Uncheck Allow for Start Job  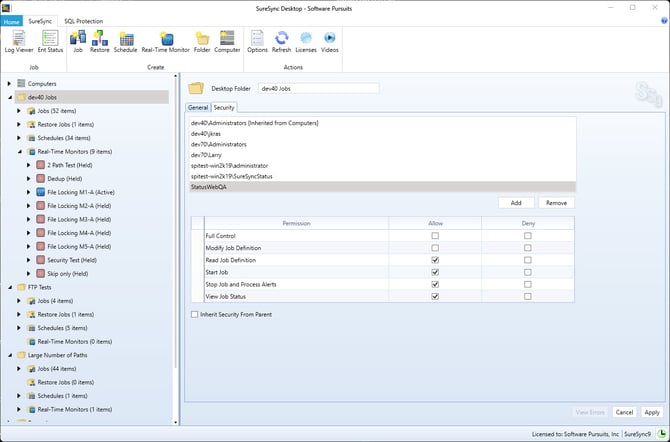(435, 272)
